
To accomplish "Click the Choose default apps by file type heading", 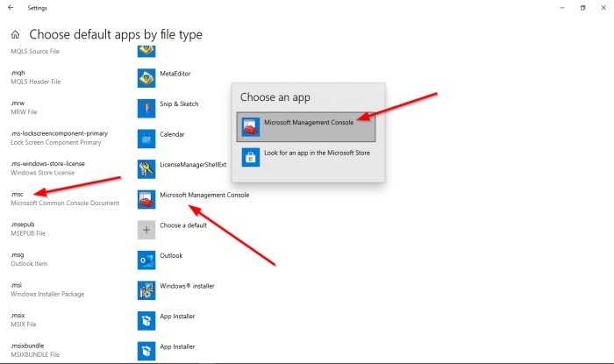I will point(116,35).
